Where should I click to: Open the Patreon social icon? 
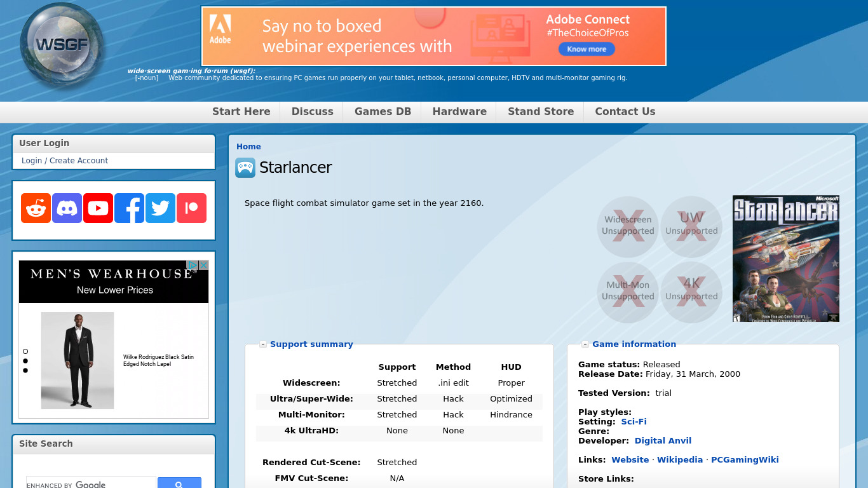(x=191, y=208)
